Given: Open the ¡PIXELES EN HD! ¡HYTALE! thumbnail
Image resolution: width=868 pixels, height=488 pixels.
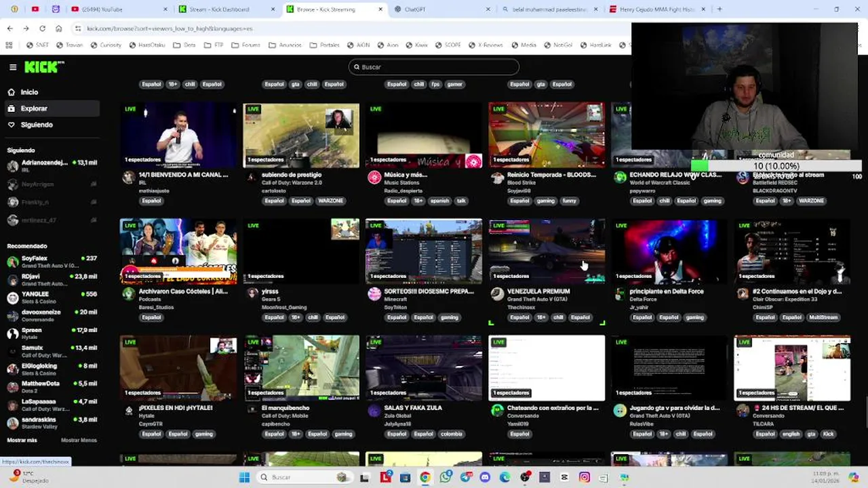Looking at the screenshot, I should pyautogui.click(x=178, y=368).
